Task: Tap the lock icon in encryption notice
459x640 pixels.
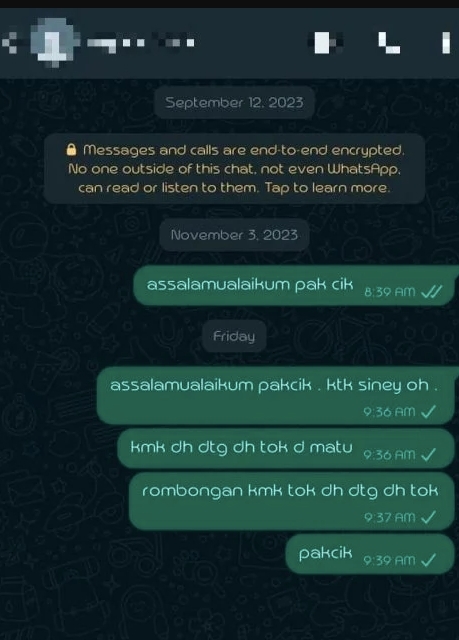Action: (71, 149)
